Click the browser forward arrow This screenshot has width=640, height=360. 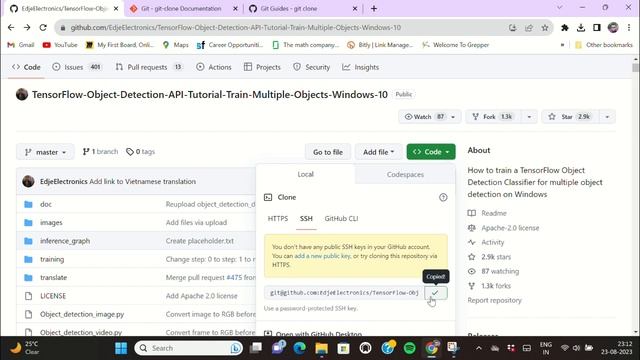pyautogui.click(x=27, y=27)
